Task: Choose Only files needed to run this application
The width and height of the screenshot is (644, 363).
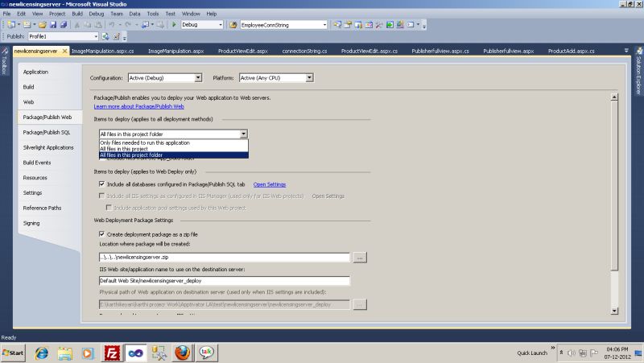Action: (x=174, y=142)
